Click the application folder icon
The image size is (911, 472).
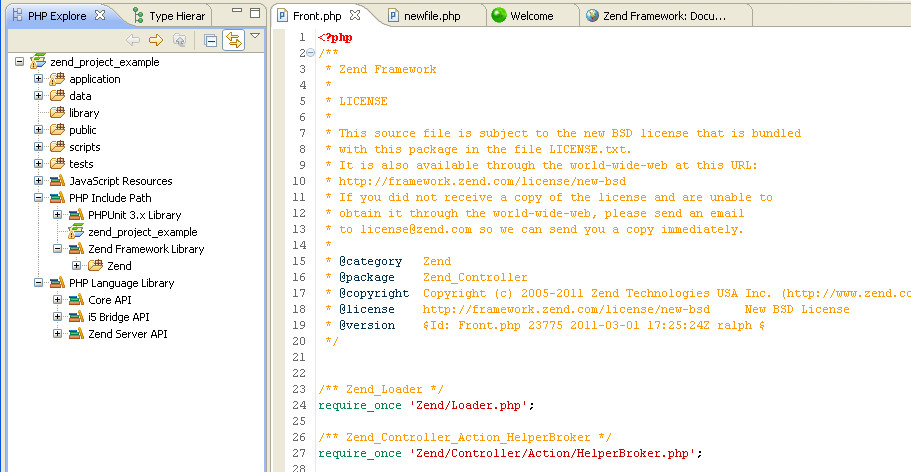click(x=57, y=78)
